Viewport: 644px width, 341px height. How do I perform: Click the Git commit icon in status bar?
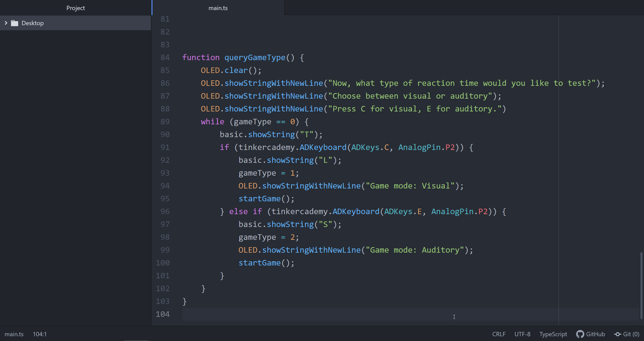tap(618, 334)
